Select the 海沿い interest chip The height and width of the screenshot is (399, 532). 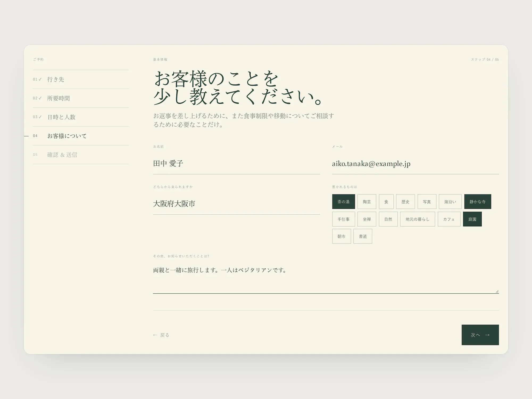point(450,202)
